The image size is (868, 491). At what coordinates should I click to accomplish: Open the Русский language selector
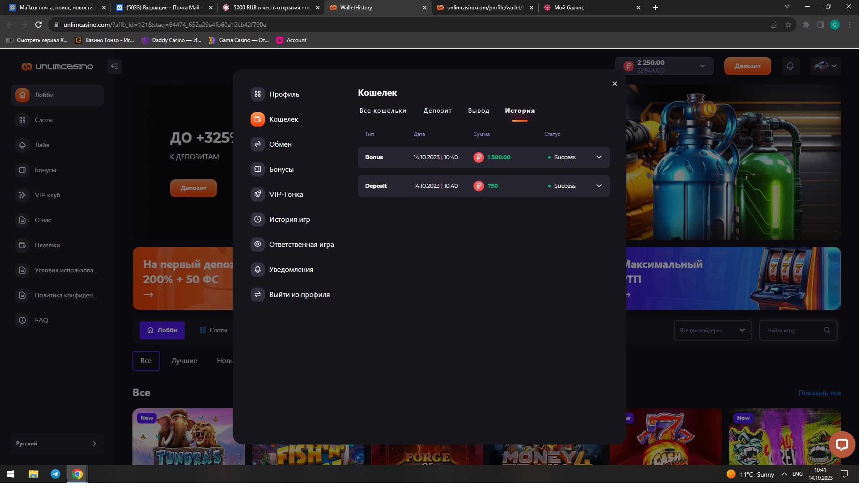click(57, 444)
